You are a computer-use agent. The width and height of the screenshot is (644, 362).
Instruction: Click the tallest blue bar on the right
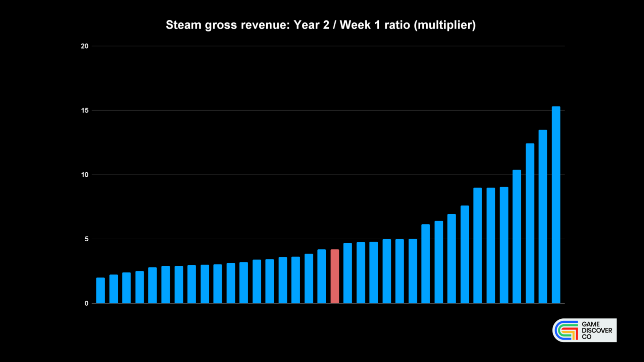coord(556,201)
